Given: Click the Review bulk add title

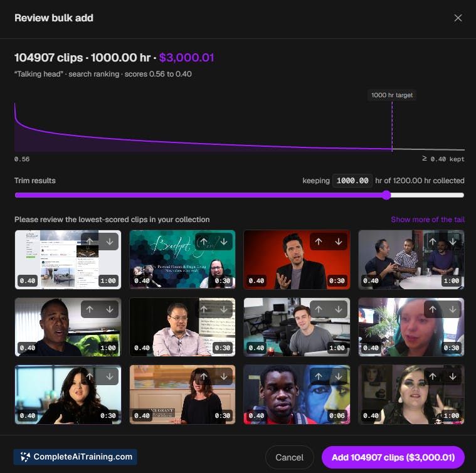Looking at the screenshot, I should 54,18.
